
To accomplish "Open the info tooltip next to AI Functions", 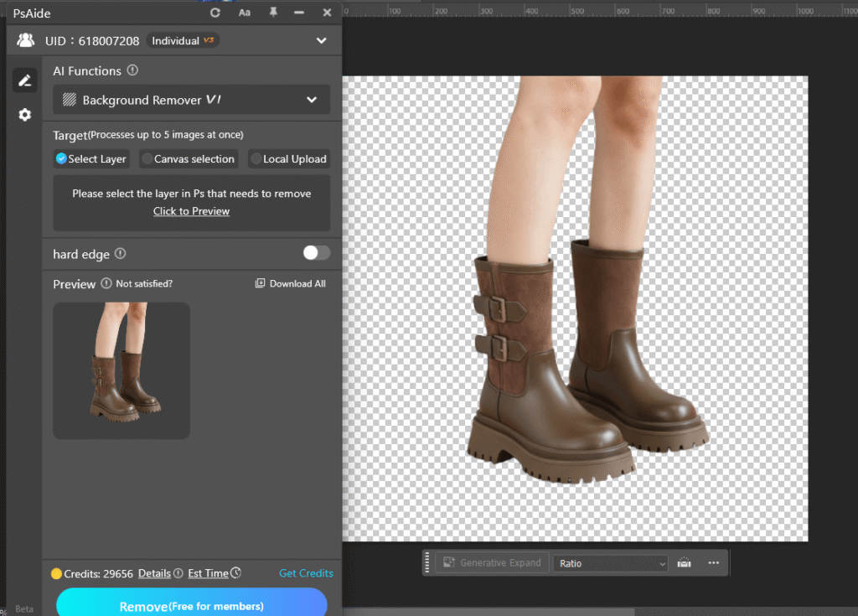I will pyautogui.click(x=133, y=71).
